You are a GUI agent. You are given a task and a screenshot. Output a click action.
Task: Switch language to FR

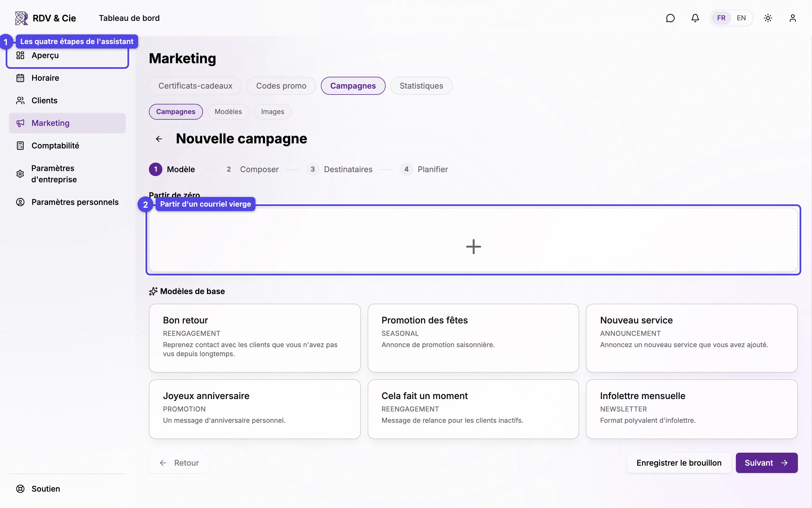[721, 18]
